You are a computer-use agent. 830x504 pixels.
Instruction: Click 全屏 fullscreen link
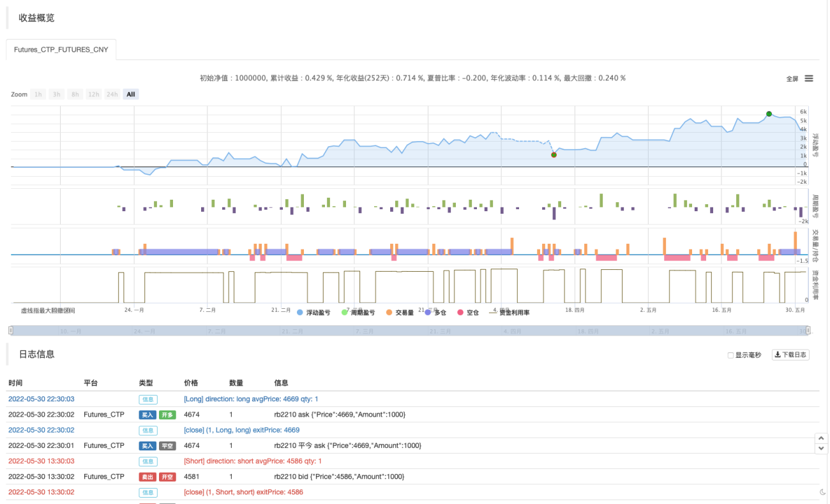coord(792,79)
